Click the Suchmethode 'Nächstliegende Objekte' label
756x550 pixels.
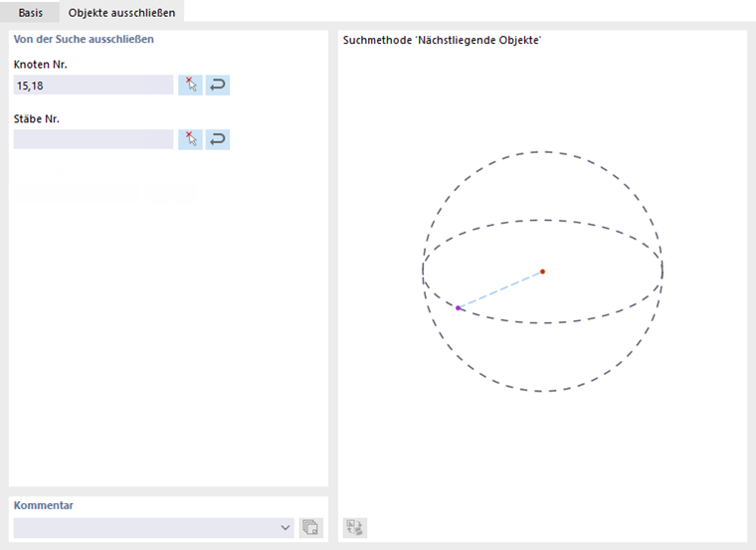pyautogui.click(x=442, y=40)
